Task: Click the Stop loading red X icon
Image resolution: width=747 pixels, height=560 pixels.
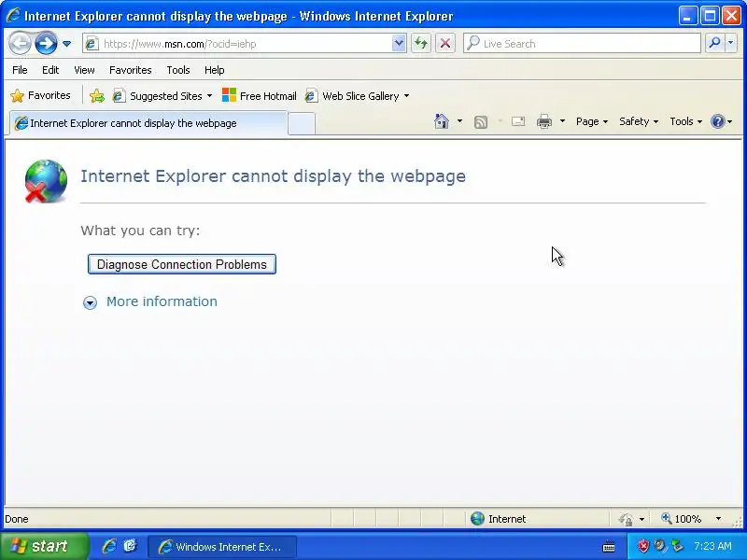Action: tap(445, 44)
